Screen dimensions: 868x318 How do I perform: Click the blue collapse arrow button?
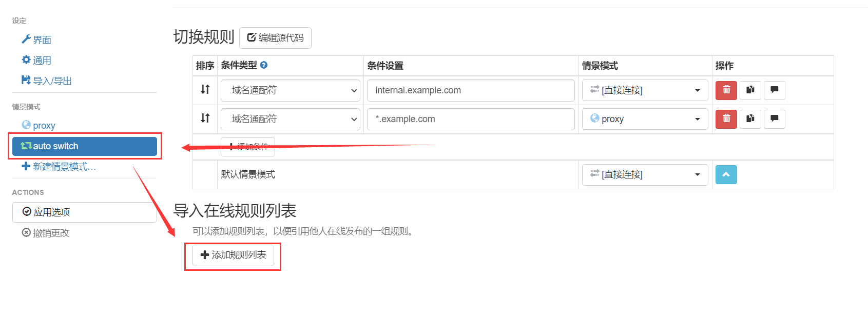(x=726, y=175)
